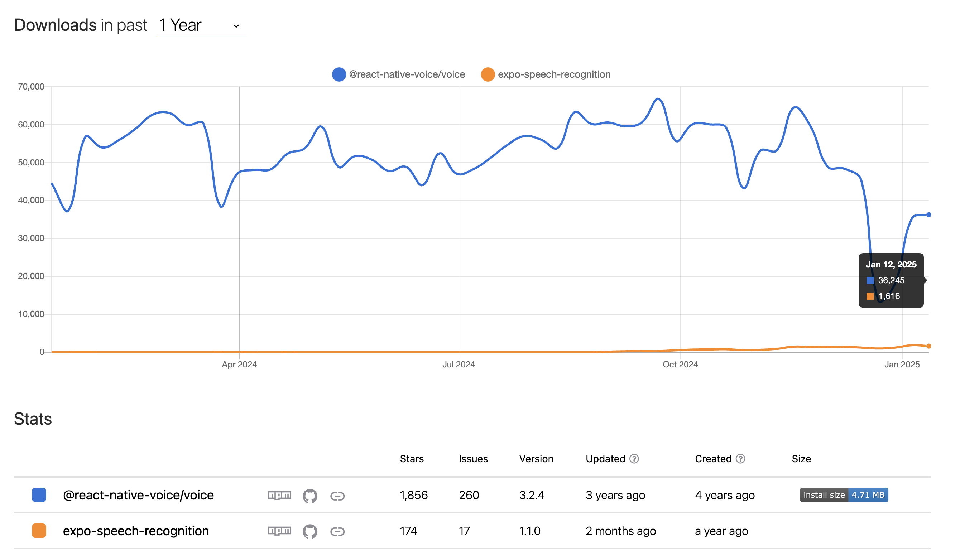960x560 pixels.
Task: Open GitHub repo for @react-native-voice/voice
Action: [310, 496]
